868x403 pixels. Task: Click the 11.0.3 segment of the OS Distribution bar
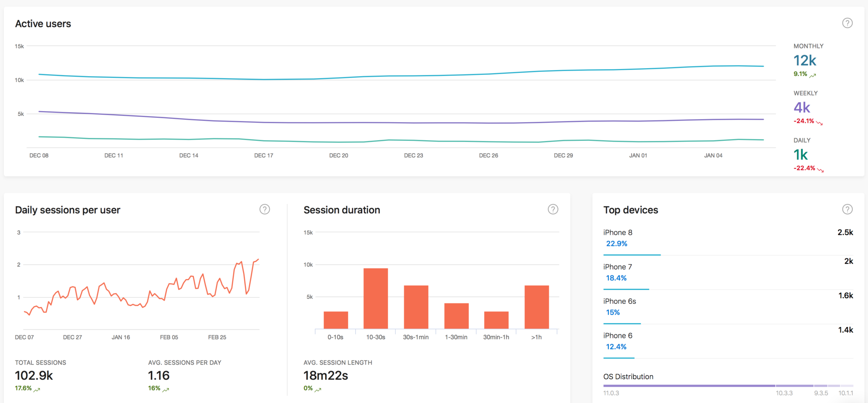[x=689, y=386]
